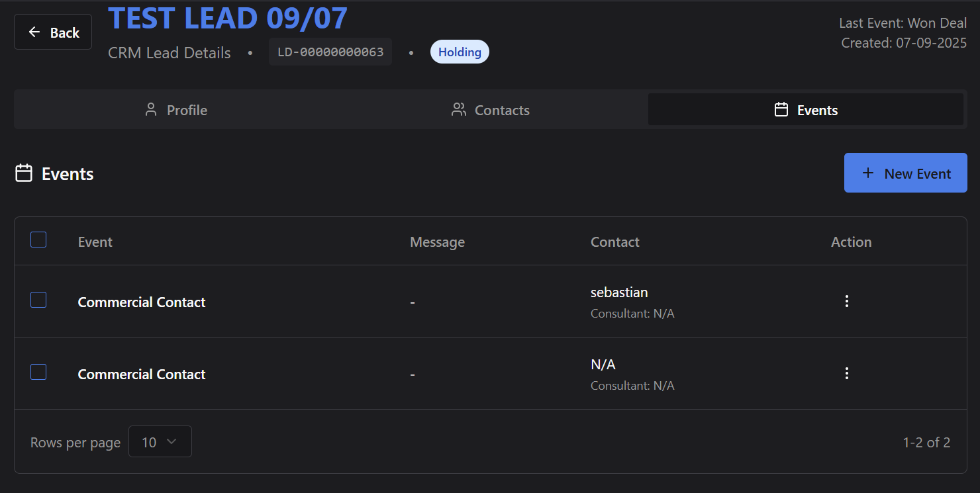This screenshot has height=493, width=980.
Task: Expand the Rows per page dropdown
Action: (x=160, y=441)
